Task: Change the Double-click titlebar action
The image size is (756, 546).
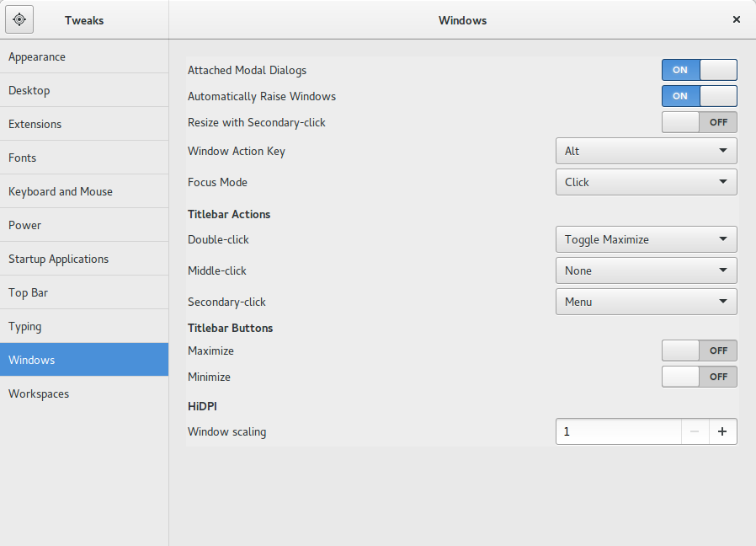Action: point(646,239)
